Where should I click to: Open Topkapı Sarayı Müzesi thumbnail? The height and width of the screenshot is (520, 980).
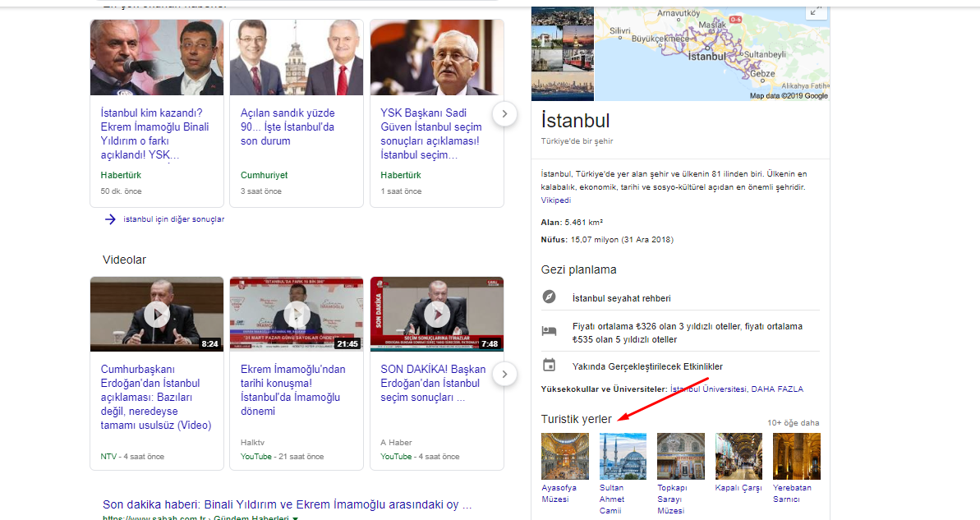(681, 456)
